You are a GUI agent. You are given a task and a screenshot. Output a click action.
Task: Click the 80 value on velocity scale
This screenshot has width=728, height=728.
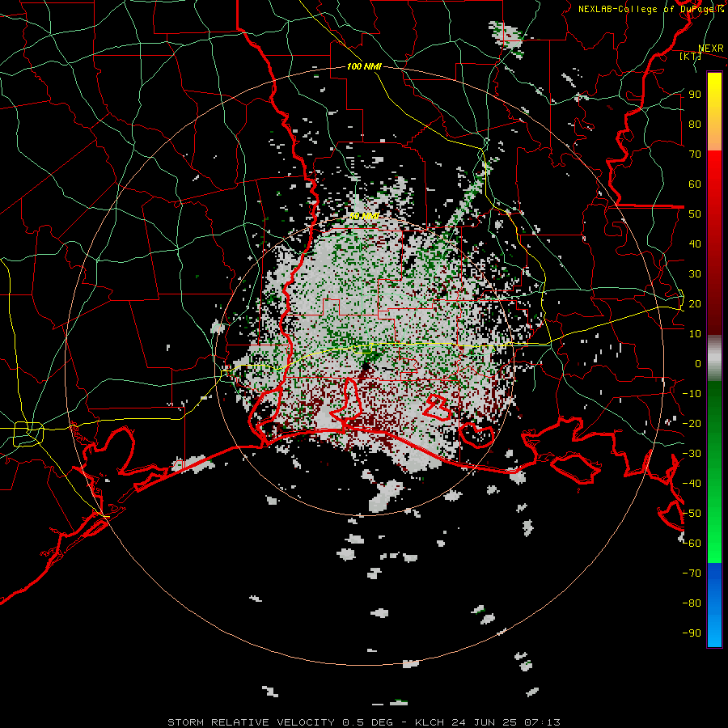click(695, 124)
